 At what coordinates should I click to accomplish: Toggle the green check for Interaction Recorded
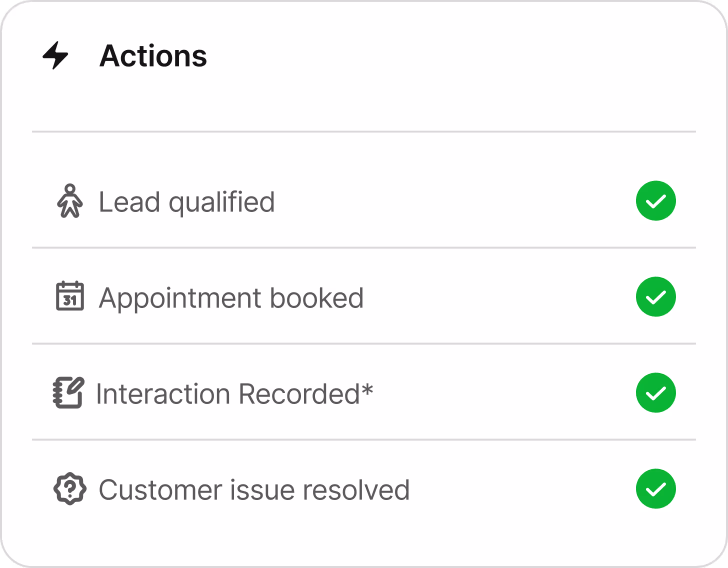point(656,392)
